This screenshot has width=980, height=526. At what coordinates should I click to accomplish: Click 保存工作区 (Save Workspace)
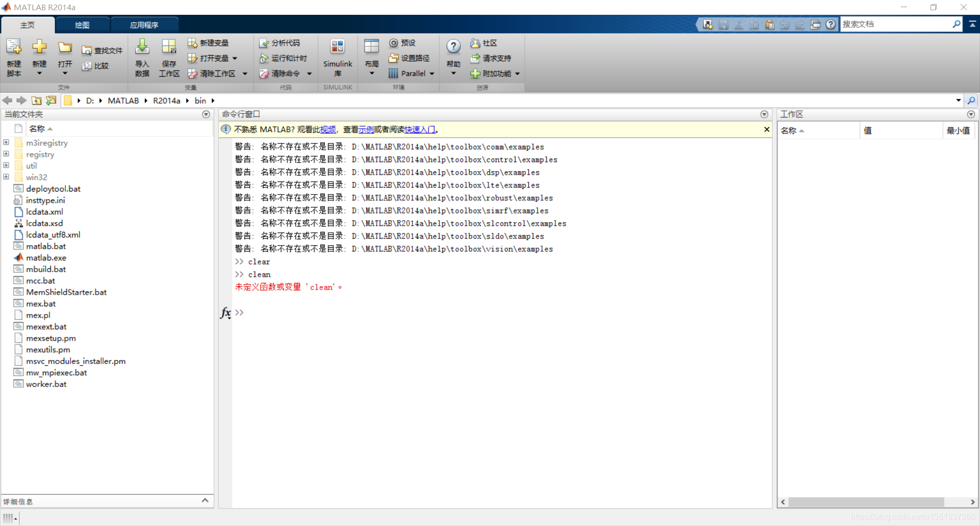[169, 57]
